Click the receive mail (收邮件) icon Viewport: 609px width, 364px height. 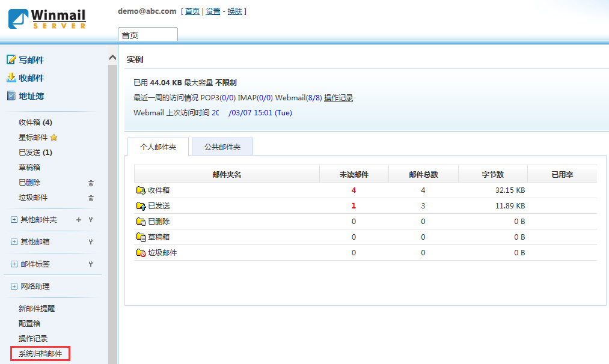pos(11,78)
